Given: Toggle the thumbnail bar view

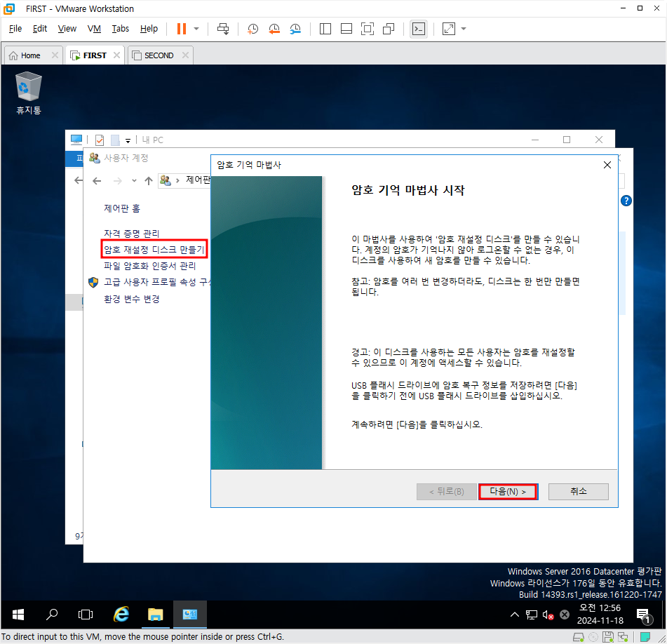Looking at the screenshot, I should 346,29.
